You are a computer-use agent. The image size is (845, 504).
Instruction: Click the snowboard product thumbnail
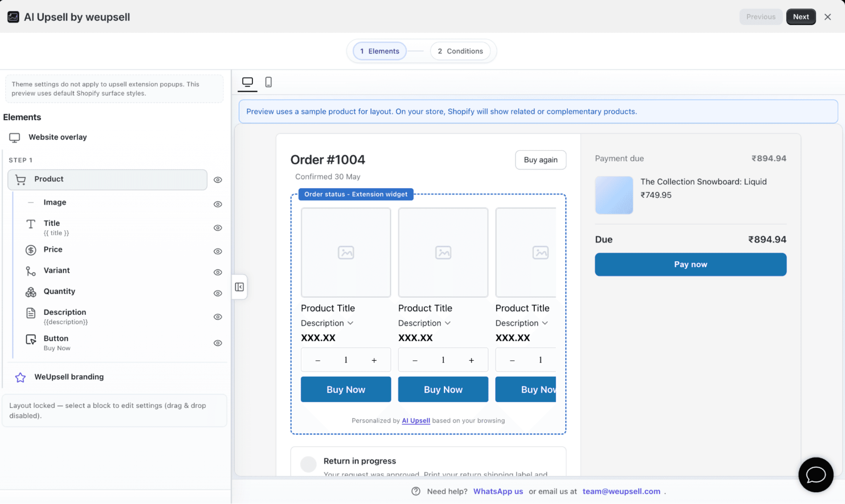pos(614,195)
